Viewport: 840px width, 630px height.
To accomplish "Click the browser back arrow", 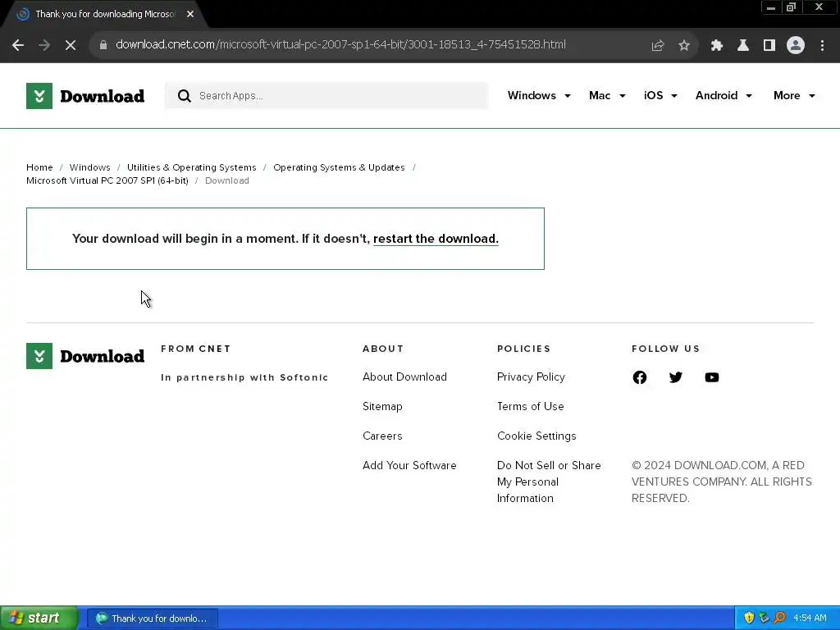I will 18,46.
